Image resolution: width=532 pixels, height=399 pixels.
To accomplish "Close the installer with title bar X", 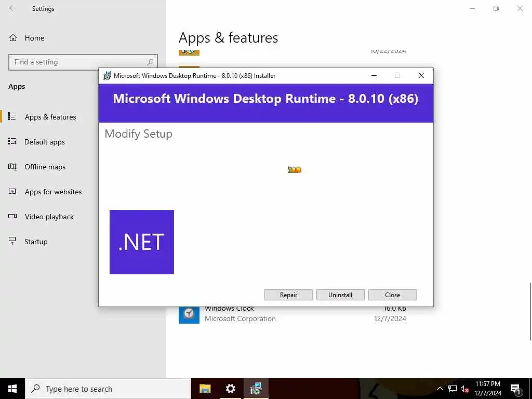I will [421, 75].
